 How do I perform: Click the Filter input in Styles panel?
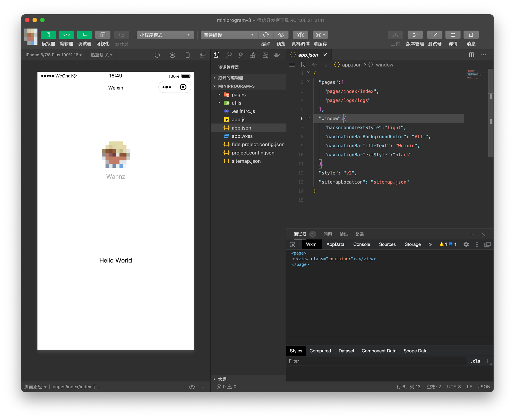pos(360,361)
